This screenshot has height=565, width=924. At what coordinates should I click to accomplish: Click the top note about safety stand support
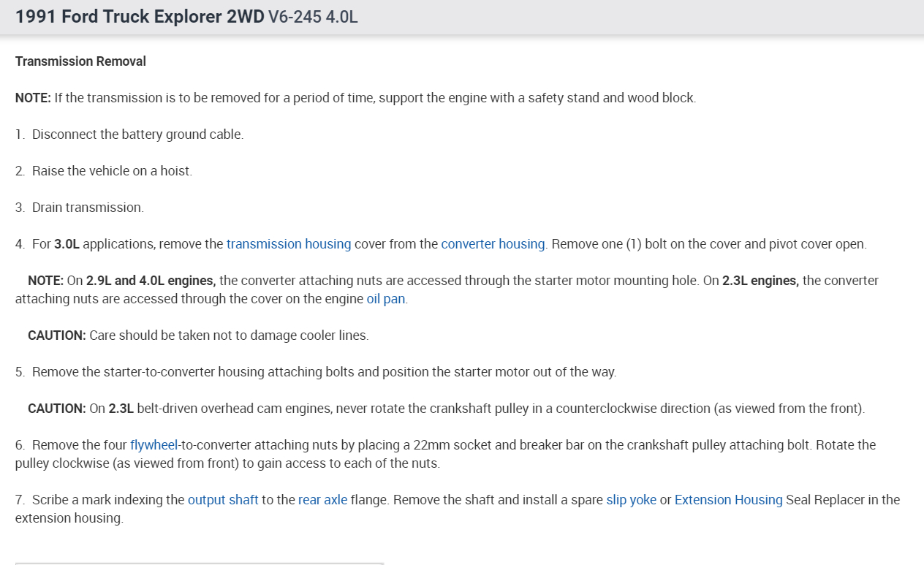(x=355, y=98)
